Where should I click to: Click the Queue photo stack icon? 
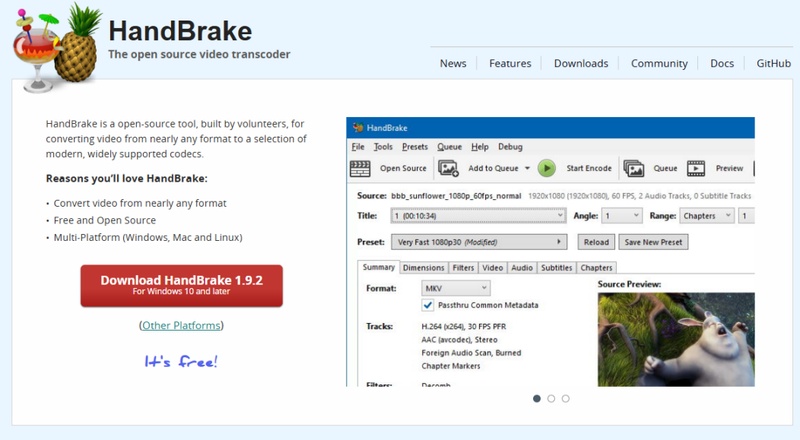pyautogui.click(x=633, y=168)
